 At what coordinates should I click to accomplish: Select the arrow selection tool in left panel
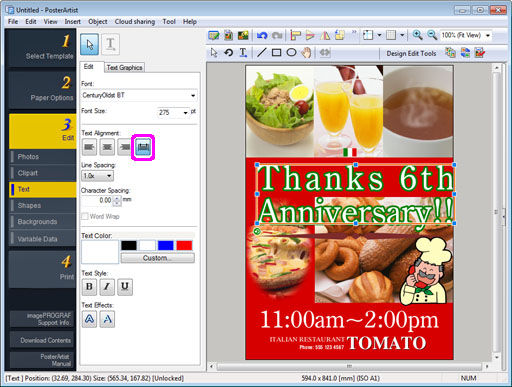click(89, 44)
